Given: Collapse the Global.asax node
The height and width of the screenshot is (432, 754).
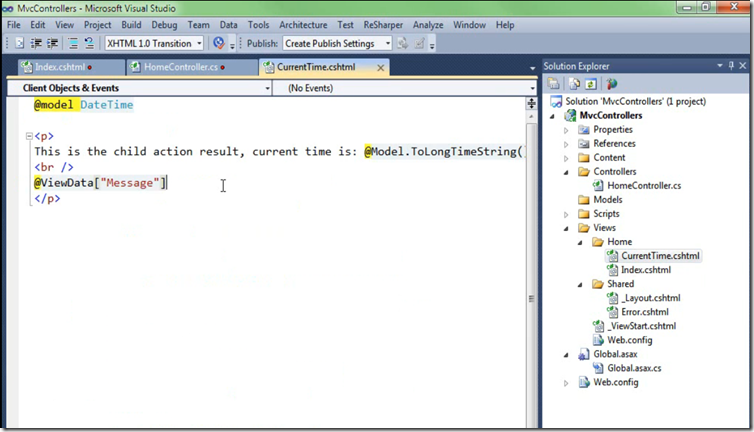Looking at the screenshot, I should coord(566,355).
